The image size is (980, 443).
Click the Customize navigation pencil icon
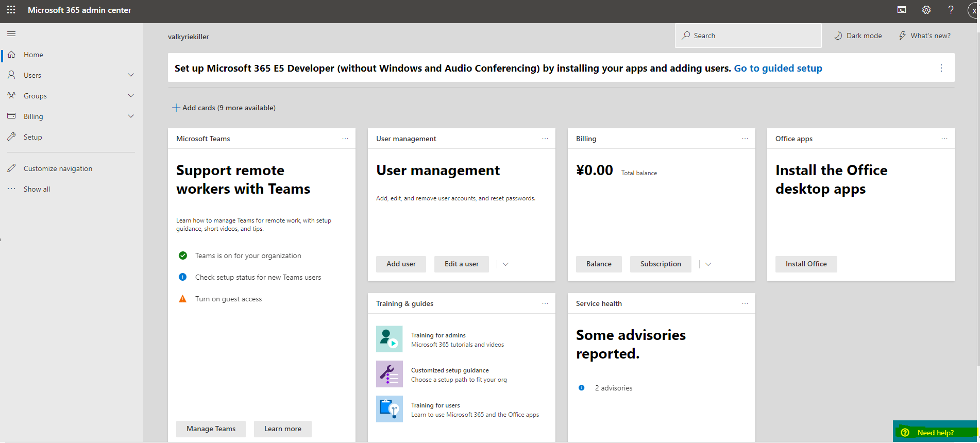[x=11, y=168]
